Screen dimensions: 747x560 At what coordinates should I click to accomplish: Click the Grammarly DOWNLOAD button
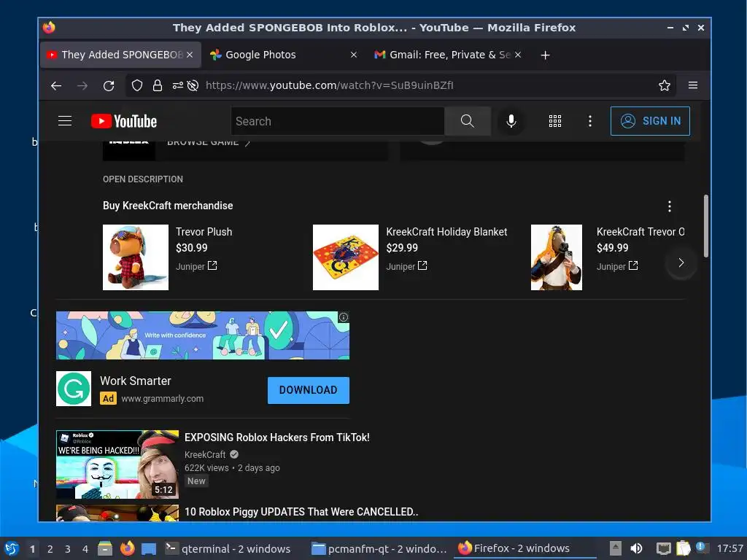tap(309, 390)
